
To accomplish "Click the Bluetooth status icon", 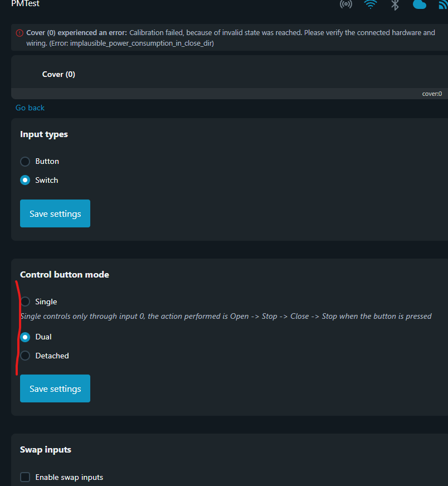I will coord(395,4).
